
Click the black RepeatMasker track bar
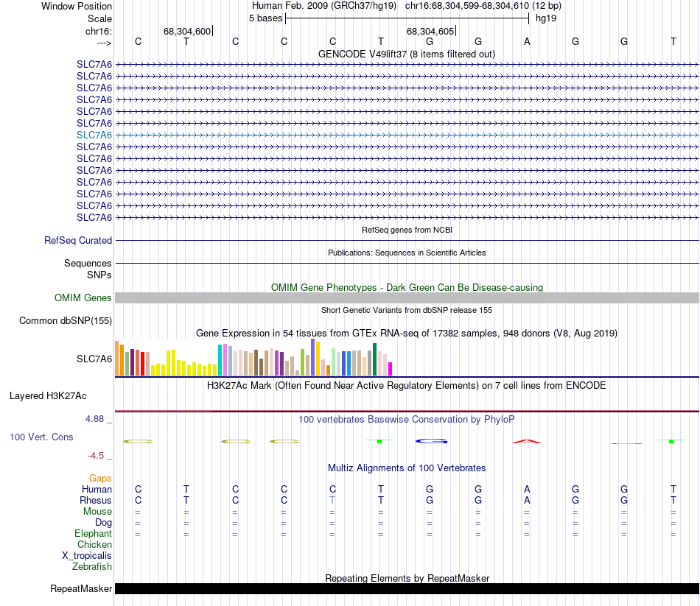click(407, 588)
